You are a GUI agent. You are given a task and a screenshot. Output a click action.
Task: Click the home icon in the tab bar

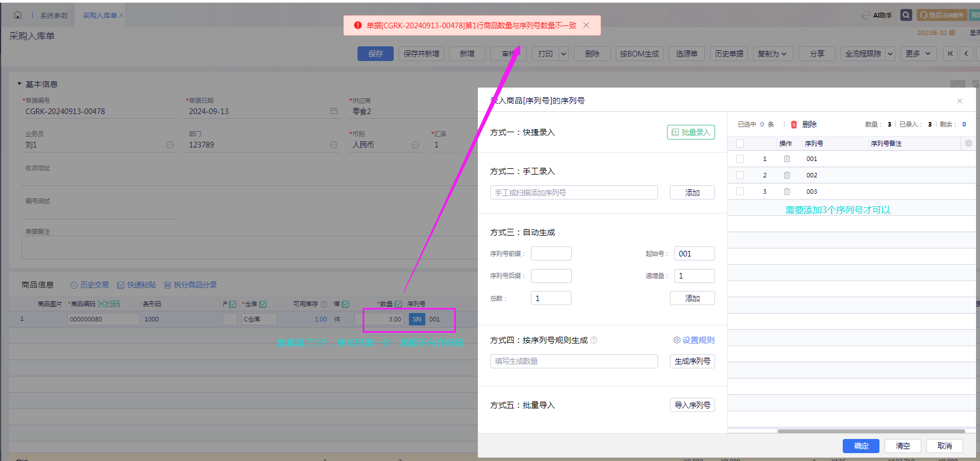(x=18, y=15)
